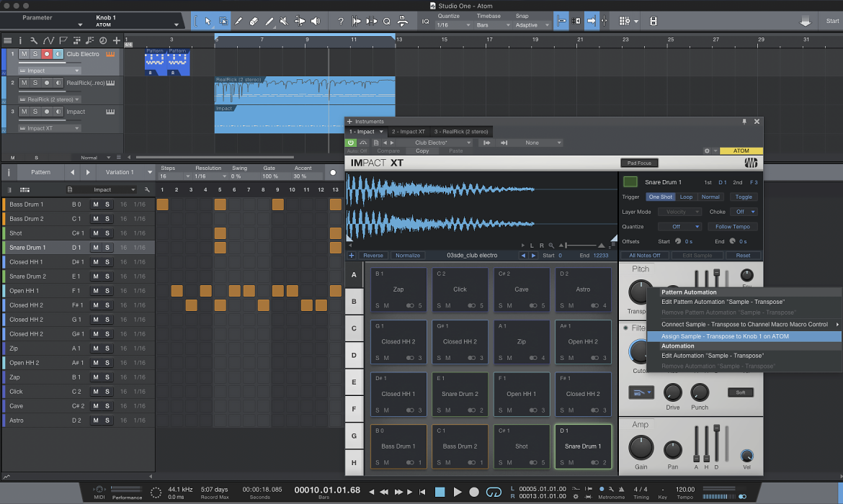The image size is (843, 504).
Task: Select the One Shot trigger mode
Action: pyautogui.click(x=660, y=197)
